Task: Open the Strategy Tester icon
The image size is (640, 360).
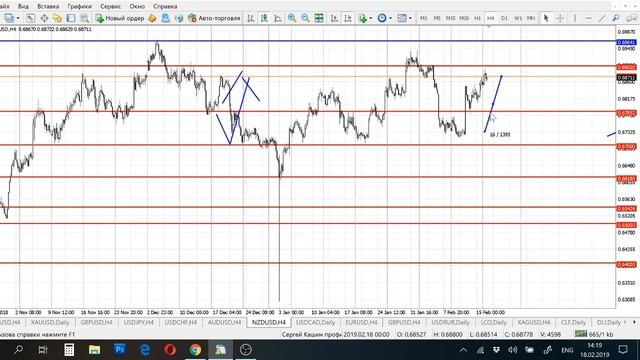Action: pyautogui.click(x=84, y=18)
